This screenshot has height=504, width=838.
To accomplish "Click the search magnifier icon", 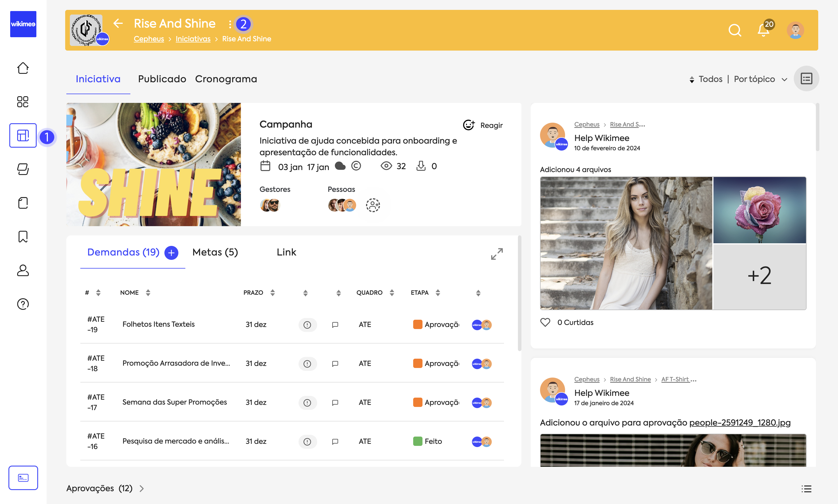I will coord(734,30).
